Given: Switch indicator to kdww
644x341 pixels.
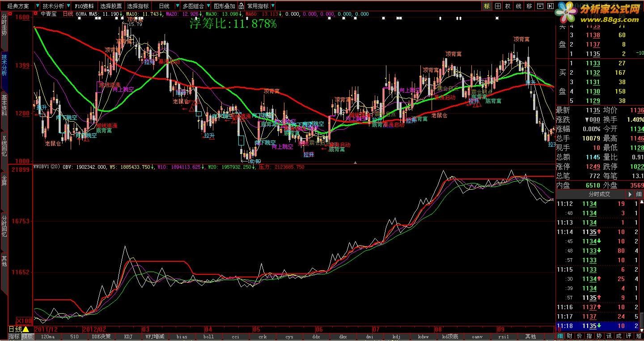Looking at the screenshot, I should 423,337.
